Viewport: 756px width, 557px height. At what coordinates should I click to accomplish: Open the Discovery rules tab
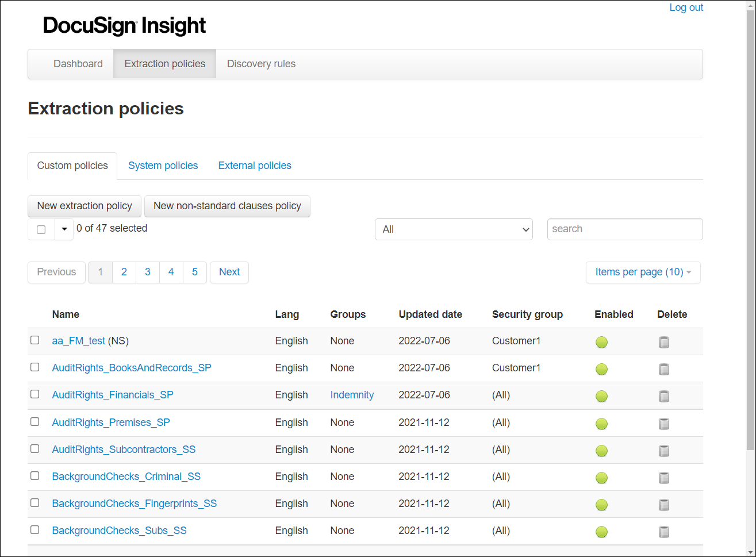pos(261,64)
